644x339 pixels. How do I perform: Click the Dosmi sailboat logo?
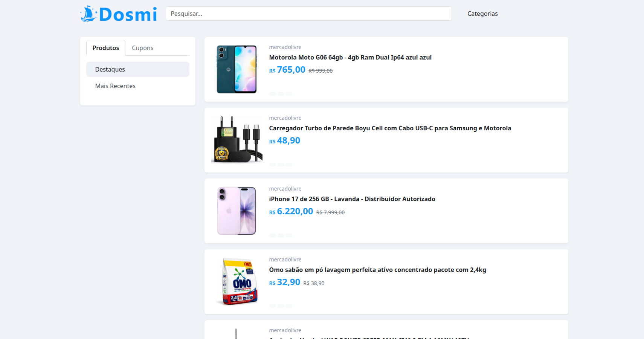[x=119, y=14]
